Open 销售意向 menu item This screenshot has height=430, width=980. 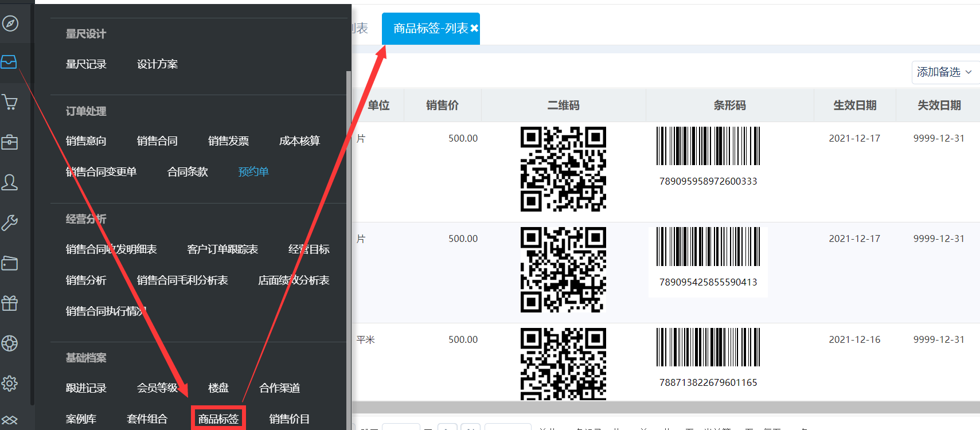[x=86, y=141]
